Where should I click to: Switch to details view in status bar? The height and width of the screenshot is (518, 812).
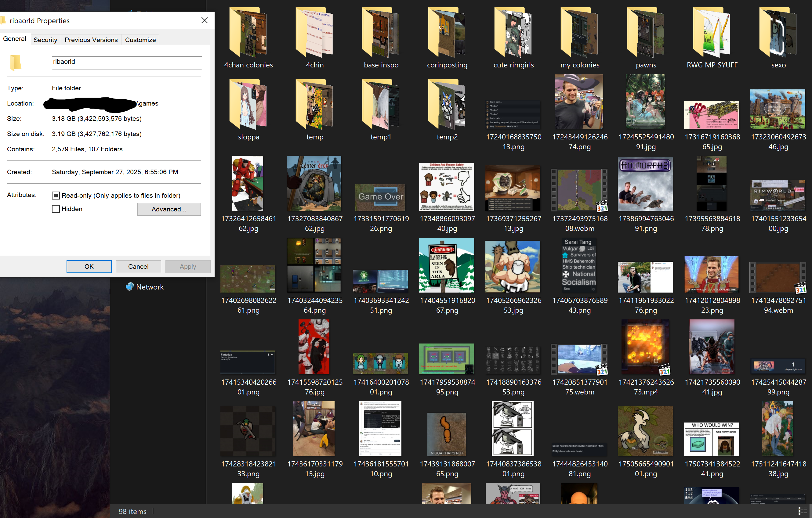(x=802, y=511)
